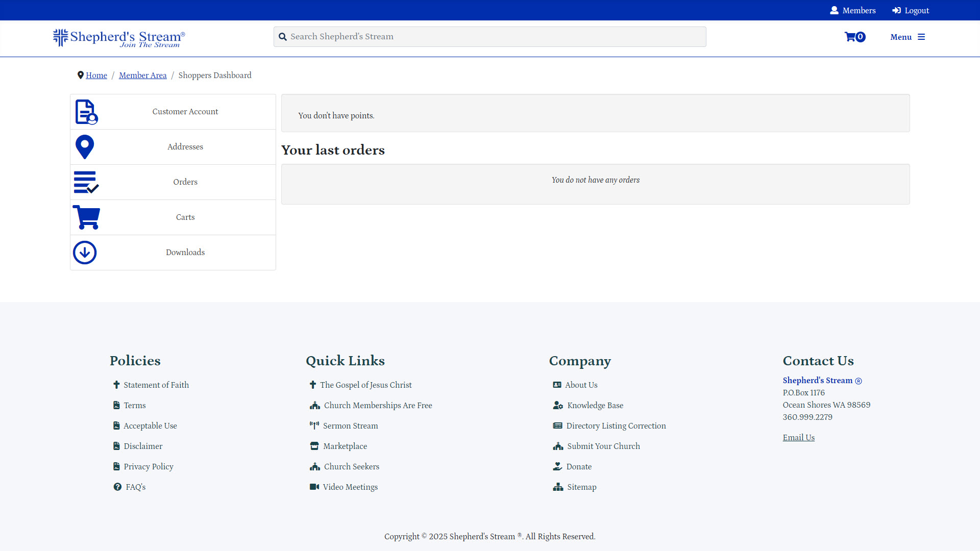
Task: Click the magnifying glass in the search bar
Action: point(283,36)
